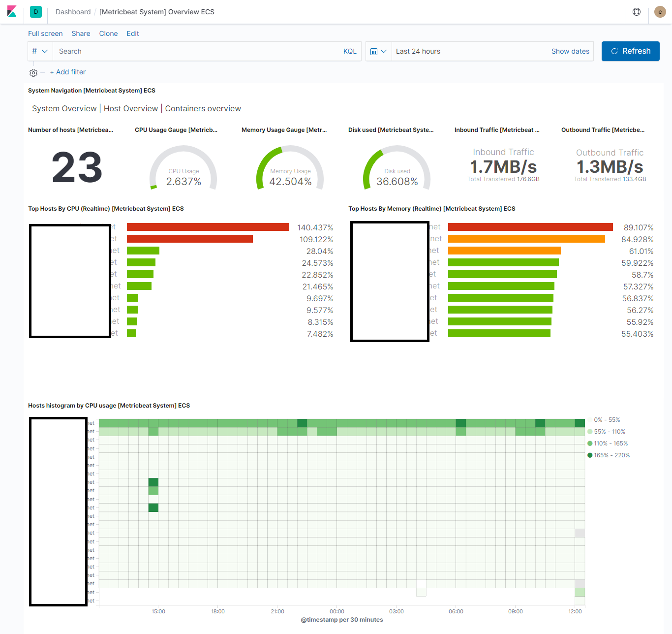Enter Full screen mode

click(x=45, y=33)
